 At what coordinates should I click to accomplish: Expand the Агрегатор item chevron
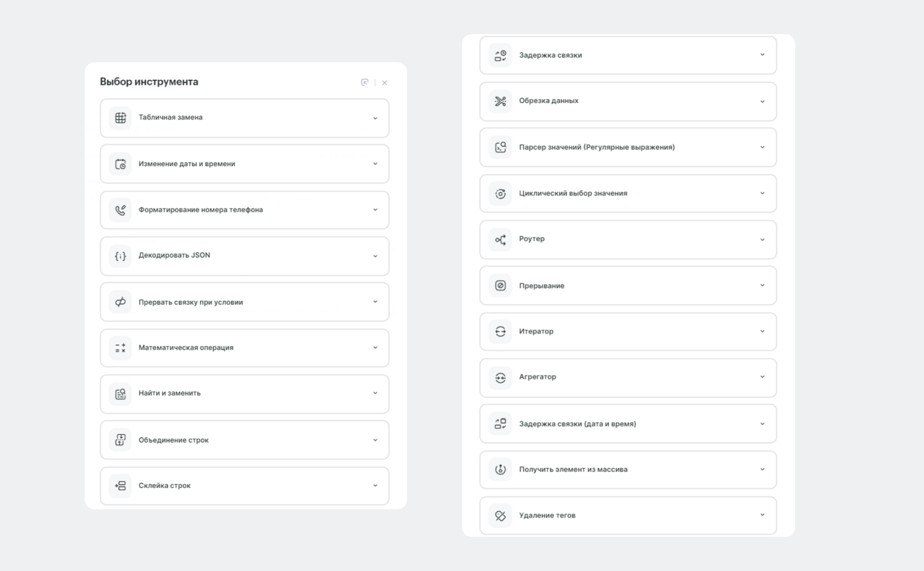coord(762,377)
